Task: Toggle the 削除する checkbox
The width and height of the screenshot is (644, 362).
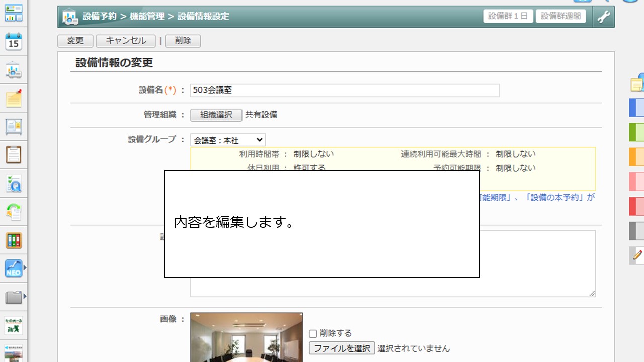Action: [x=313, y=333]
